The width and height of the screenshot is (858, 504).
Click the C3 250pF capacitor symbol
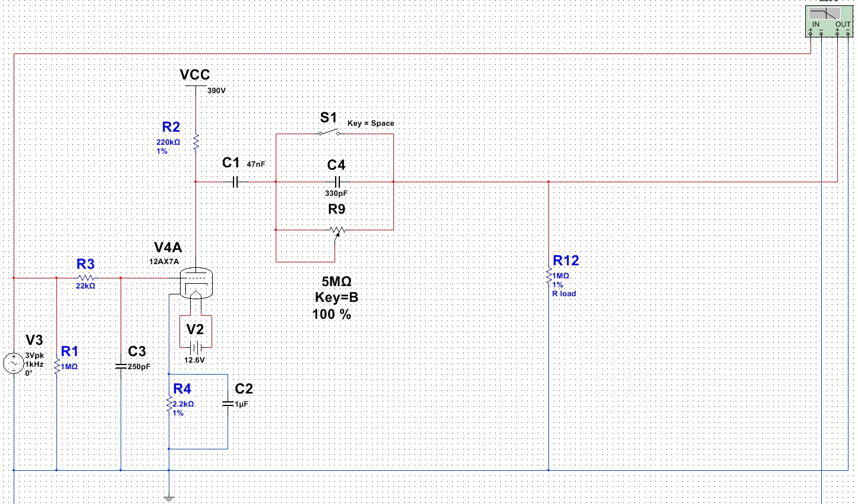[121, 366]
